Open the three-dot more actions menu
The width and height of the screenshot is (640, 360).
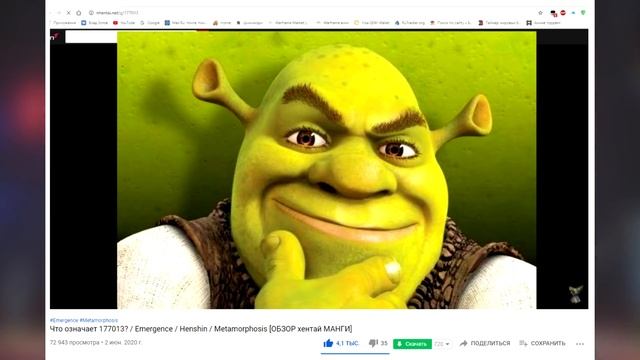coord(580,344)
